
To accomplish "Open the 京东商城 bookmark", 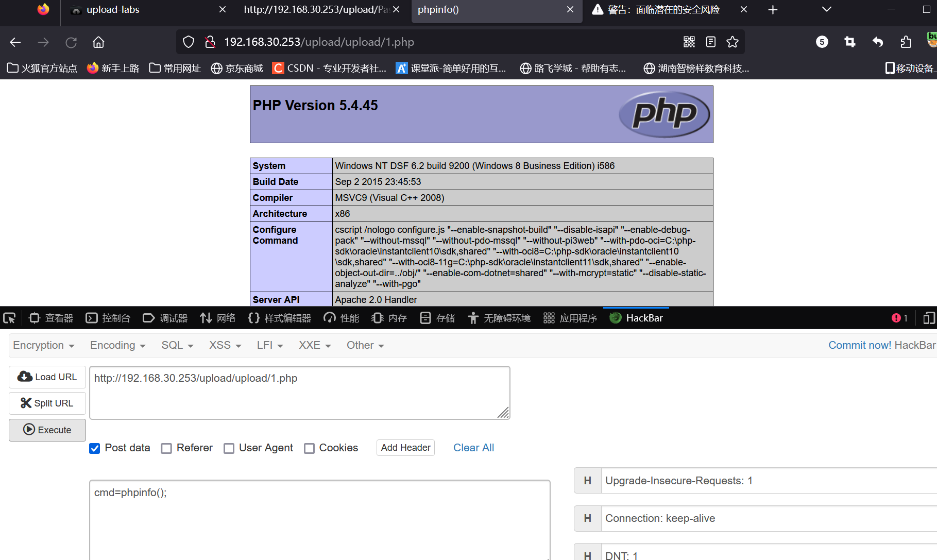I will click(x=237, y=68).
